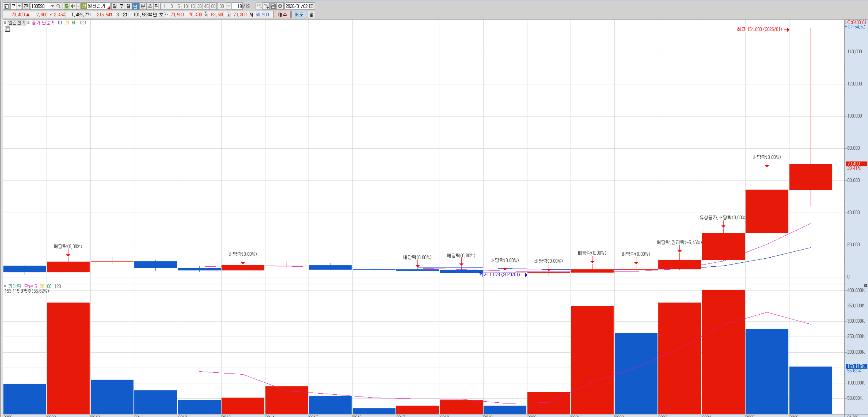Select interval 3 button
The image size is (868, 417).
[x=172, y=6]
